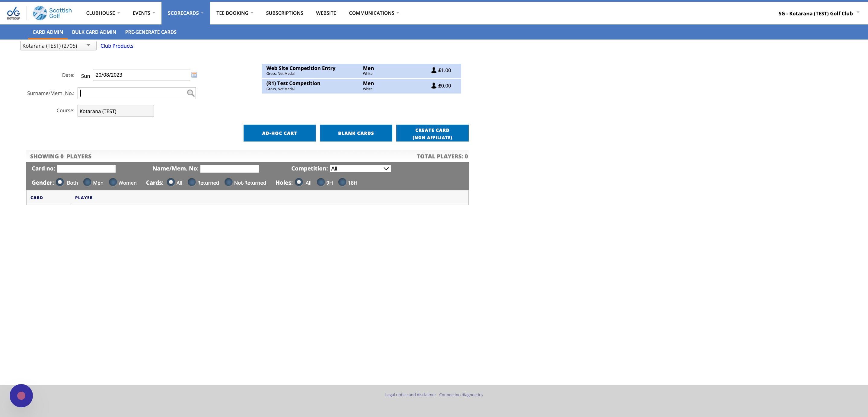Viewport: 868px width, 417px height.
Task: Click the calendar icon beside date field
Action: point(194,75)
